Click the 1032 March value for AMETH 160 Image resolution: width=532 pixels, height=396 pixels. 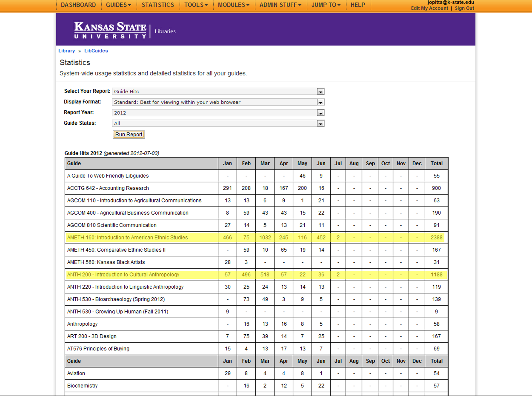pyautogui.click(x=265, y=237)
